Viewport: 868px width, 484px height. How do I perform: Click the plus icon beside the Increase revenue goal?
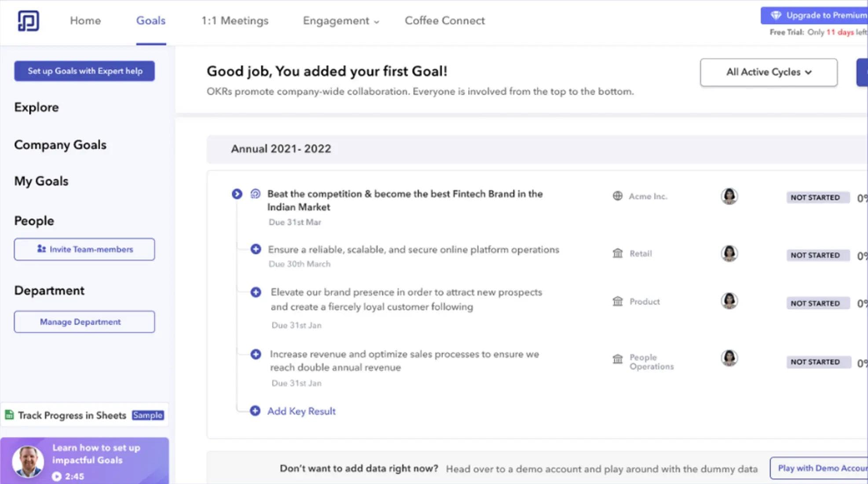[256, 354]
